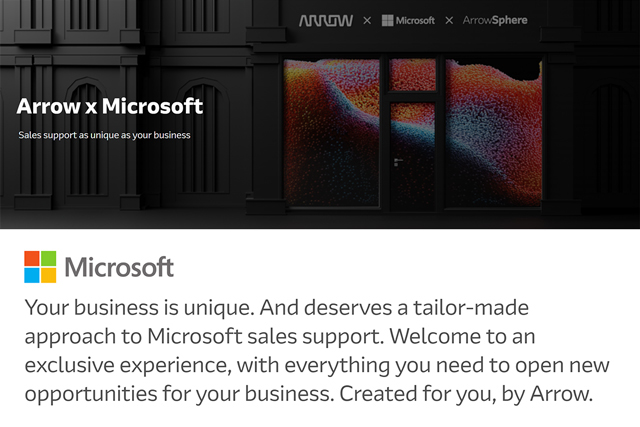
Task: Click the first × separator after the Arrow logo
Action: click(x=367, y=20)
